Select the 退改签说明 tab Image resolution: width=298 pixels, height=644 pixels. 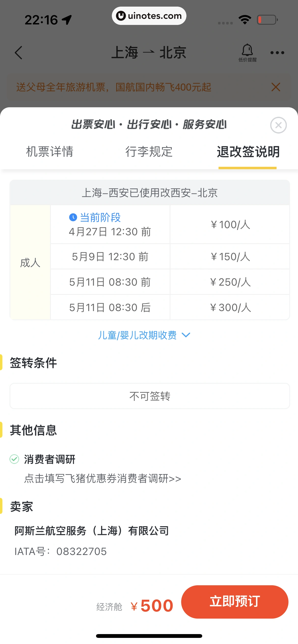tap(248, 152)
